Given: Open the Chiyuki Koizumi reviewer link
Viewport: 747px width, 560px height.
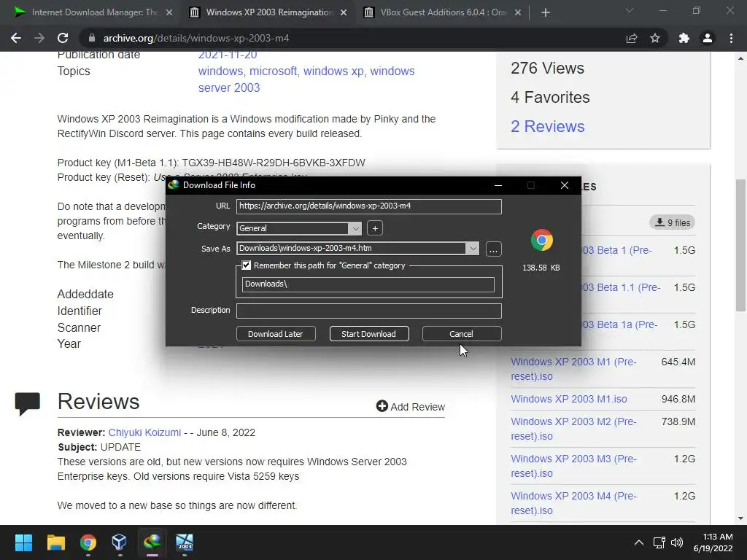Looking at the screenshot, I should [144, 432].
